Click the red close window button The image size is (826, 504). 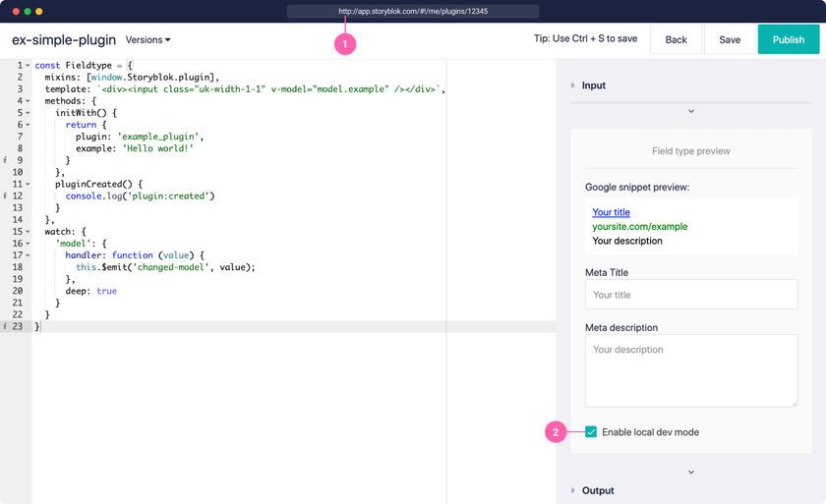(16, 11)
